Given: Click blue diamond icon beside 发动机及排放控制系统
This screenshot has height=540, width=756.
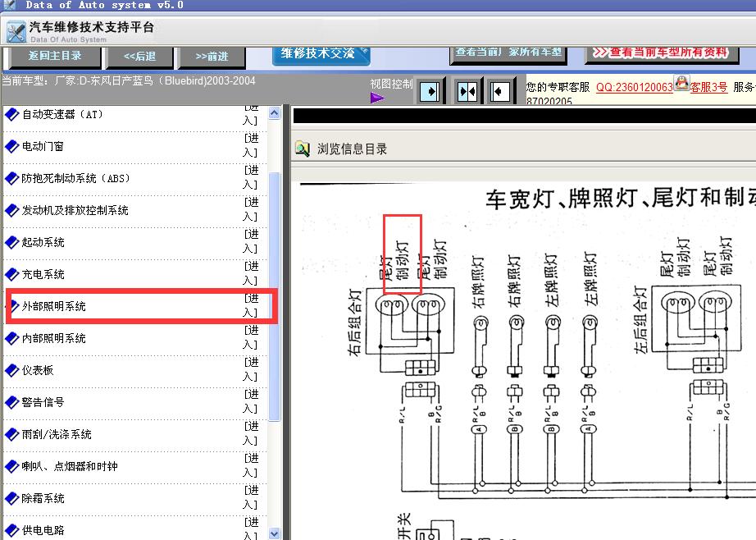Looking at the screenshot, I should tap(11, 210).
